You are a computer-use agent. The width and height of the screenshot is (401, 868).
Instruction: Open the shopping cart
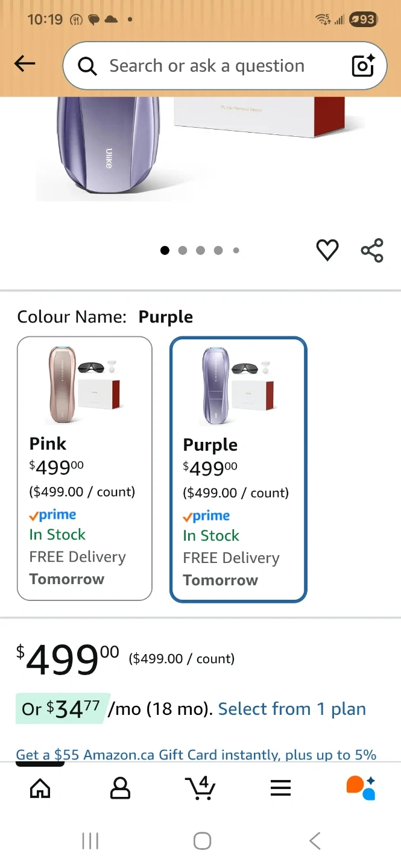[201, 787]
